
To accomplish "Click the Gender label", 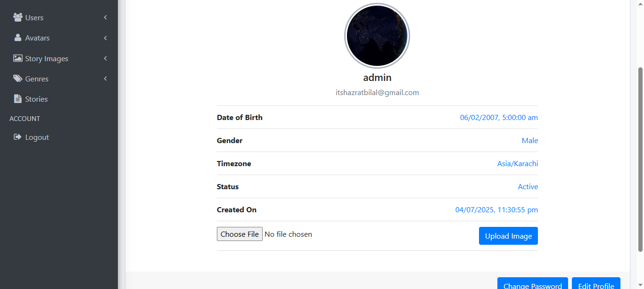I will coord(230,140).
